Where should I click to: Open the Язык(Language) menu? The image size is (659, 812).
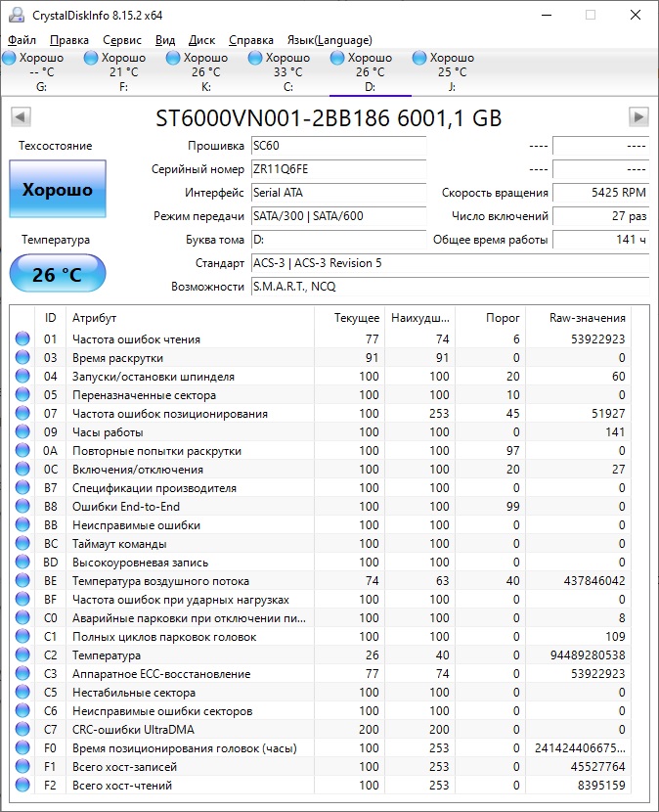click(329, 40)
